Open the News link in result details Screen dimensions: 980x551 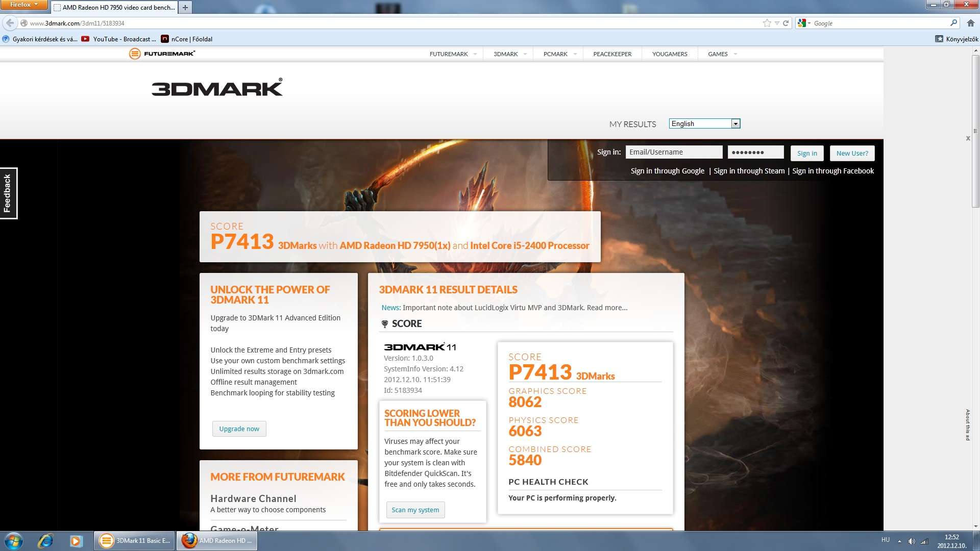click(390, 308)
